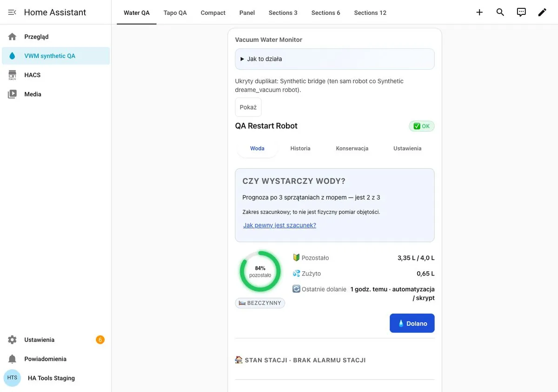Screen dimensions: 558x392
Task: Click the notification badge showing 6
Action: (x=100, y=340)
